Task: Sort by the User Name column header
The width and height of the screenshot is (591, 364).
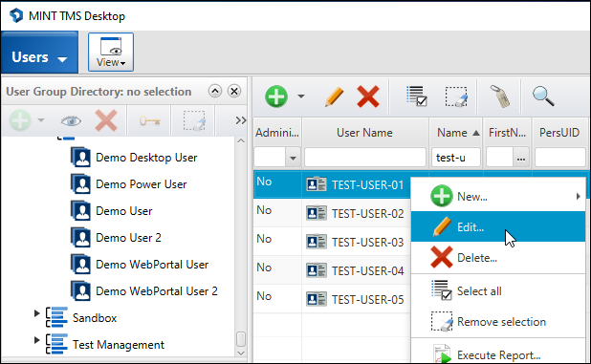Action: pos(365,133)
